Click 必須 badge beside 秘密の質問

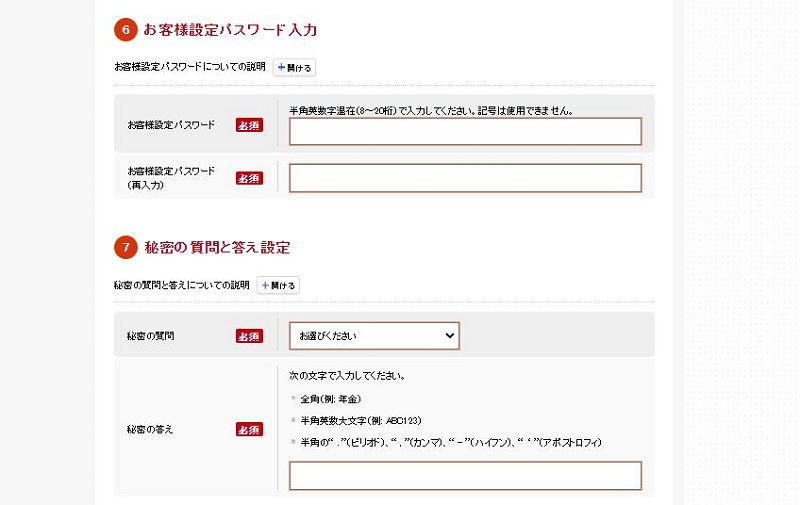249,336
